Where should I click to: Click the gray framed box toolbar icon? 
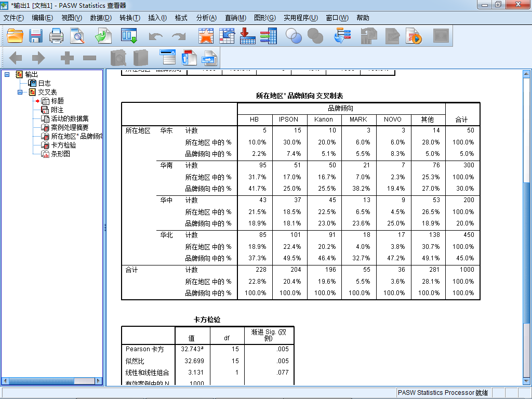[441, 36]
